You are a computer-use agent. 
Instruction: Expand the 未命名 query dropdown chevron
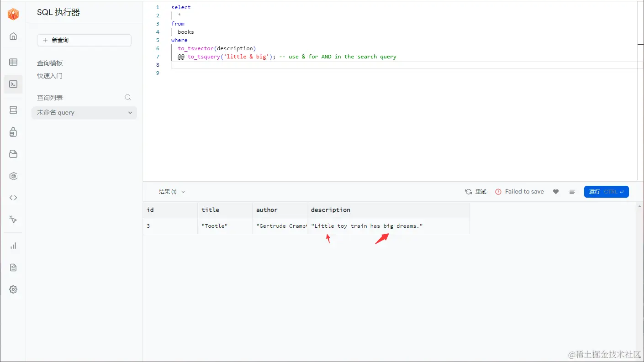coord(130,113)
